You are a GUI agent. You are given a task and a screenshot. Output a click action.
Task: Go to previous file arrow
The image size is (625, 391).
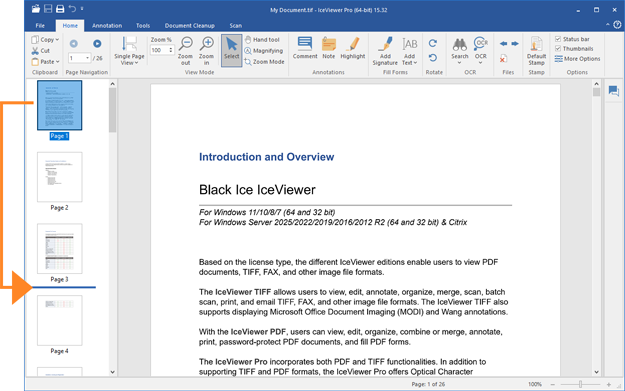(503, 43)
